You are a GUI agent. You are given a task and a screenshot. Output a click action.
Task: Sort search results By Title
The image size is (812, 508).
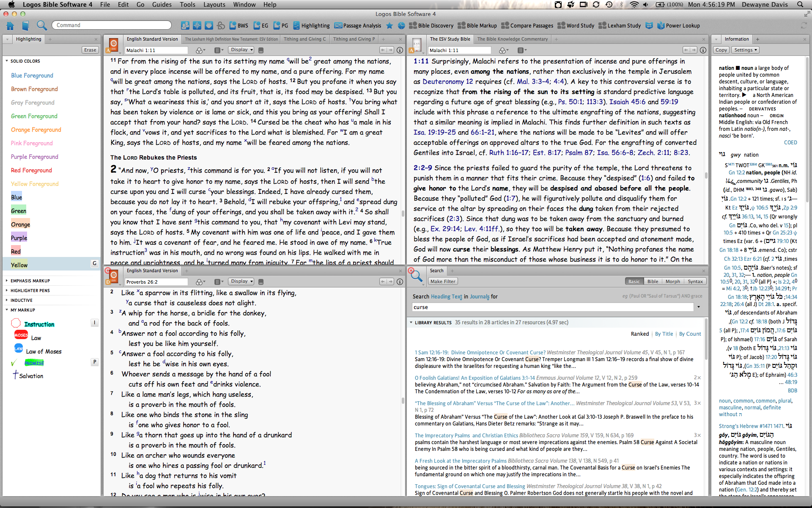664,334
